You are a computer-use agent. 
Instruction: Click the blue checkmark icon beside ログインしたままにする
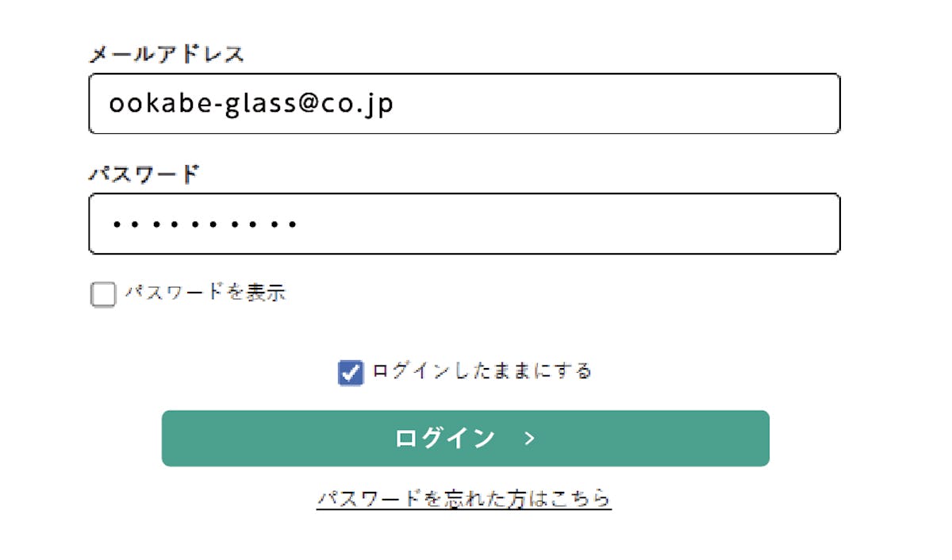point(350,373)
